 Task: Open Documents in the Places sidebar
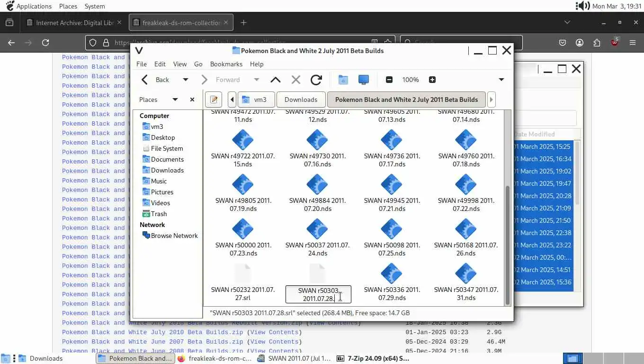163,159
